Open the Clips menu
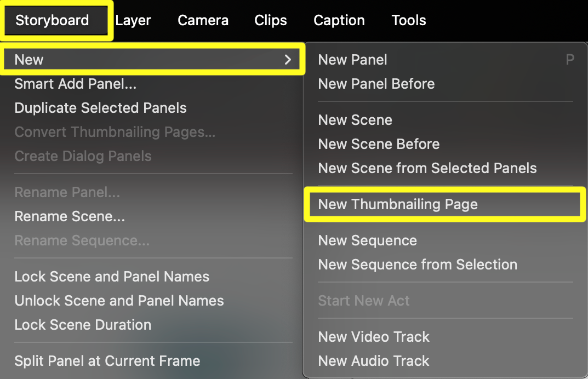Image resolution: width=588 pixels, height=379 pixels. 271,21
